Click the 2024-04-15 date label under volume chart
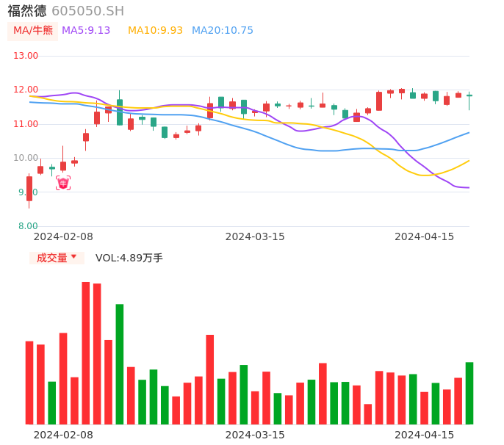Viewport: 504px width, 445px height. tap(425, 435)
